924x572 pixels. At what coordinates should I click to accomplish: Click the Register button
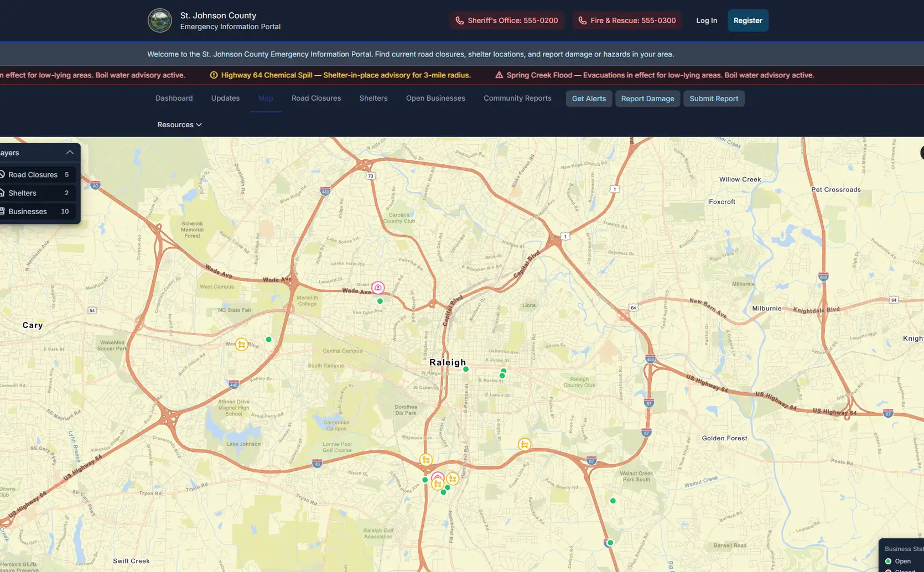[748, 20]
